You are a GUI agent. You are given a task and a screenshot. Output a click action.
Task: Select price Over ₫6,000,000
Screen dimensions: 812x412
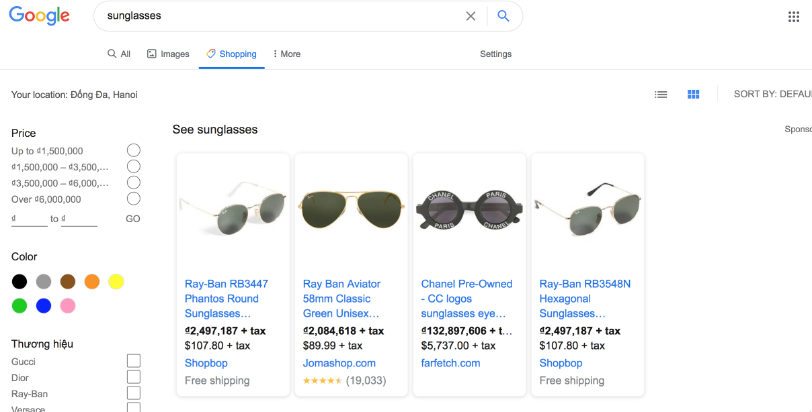click(x=134, y=199)
